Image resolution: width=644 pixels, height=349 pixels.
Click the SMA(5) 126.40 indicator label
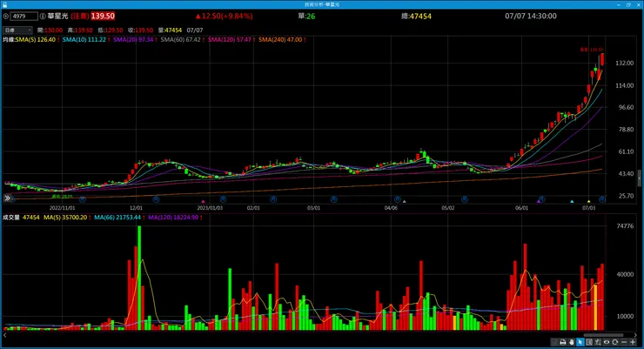(36, 40)
